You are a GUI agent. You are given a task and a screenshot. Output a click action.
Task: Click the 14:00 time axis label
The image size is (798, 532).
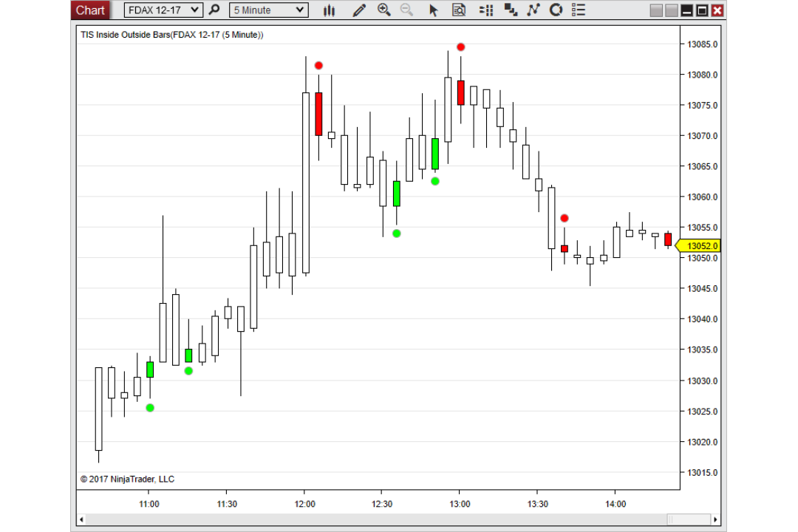pos(615,504)
